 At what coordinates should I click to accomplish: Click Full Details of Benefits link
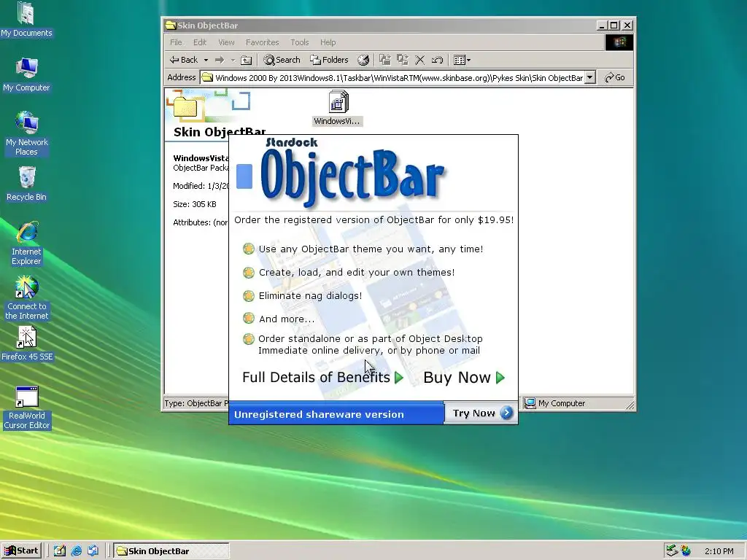322,378
